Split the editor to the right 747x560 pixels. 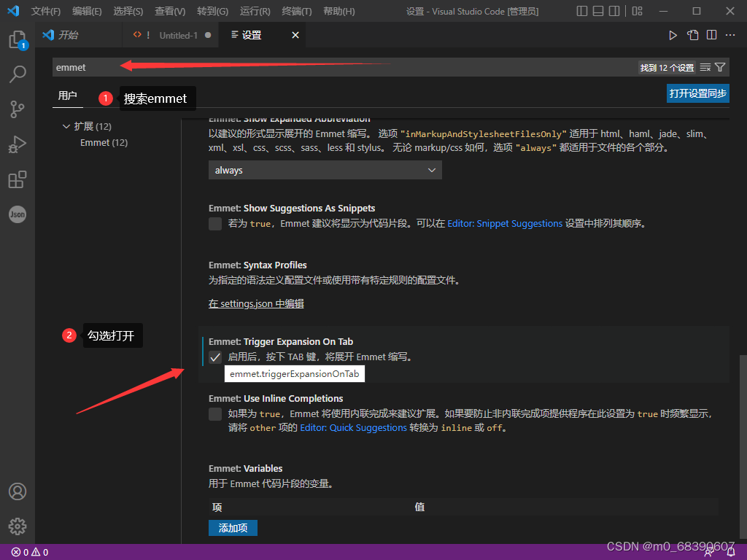(x=711, y=35)
